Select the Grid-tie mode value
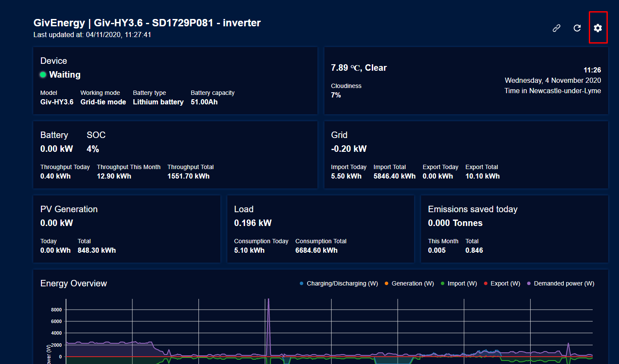The image size is (619, 364). click(103, 102)
